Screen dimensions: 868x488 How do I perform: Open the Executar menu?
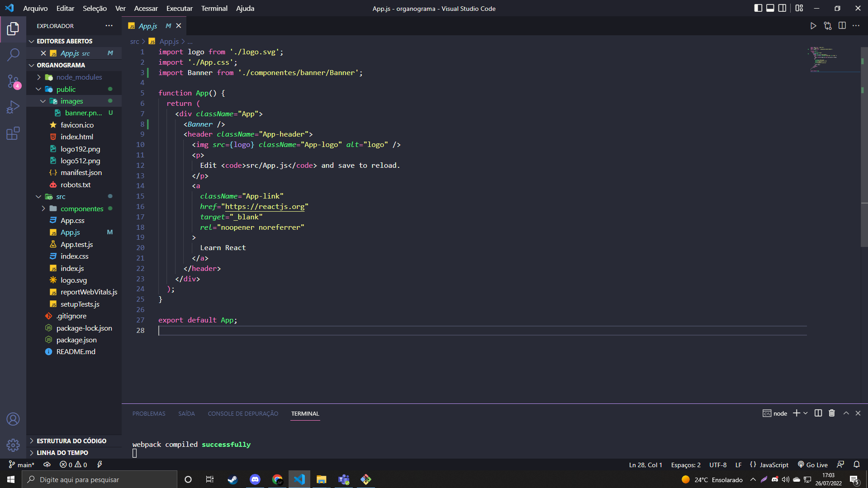point(179,8)
